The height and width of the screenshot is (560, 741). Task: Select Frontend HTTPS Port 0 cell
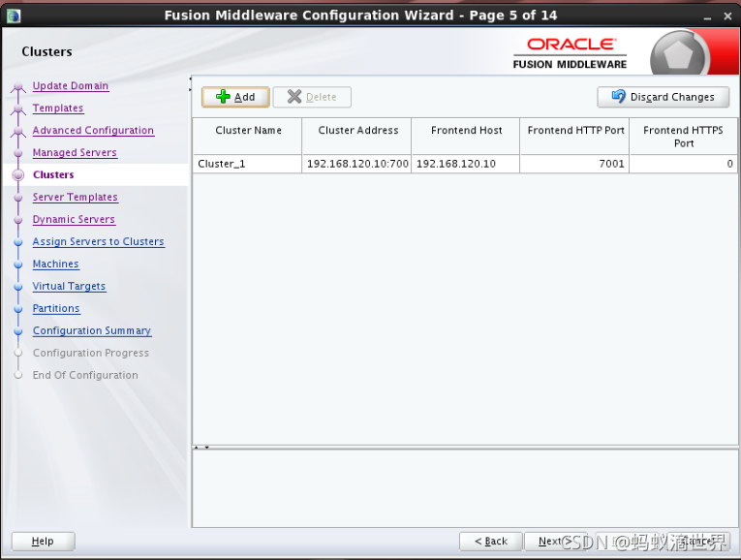[x=683, y=164]
